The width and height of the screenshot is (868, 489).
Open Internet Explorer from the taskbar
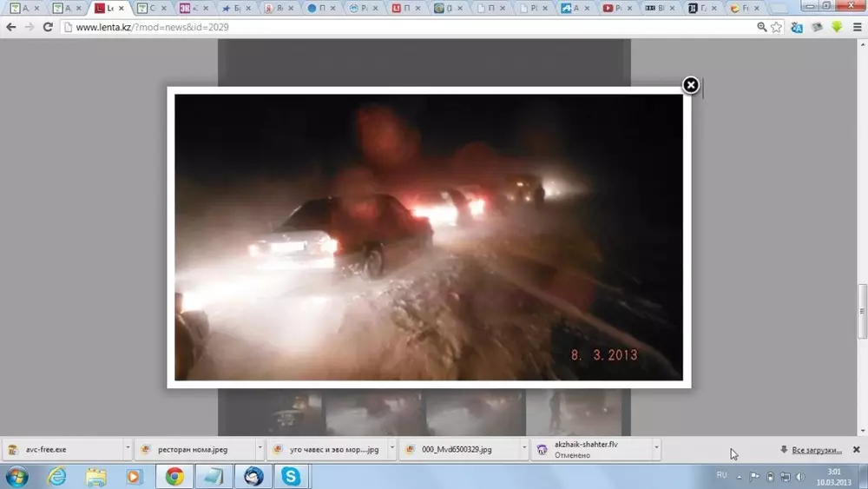[x=57, y=476]
